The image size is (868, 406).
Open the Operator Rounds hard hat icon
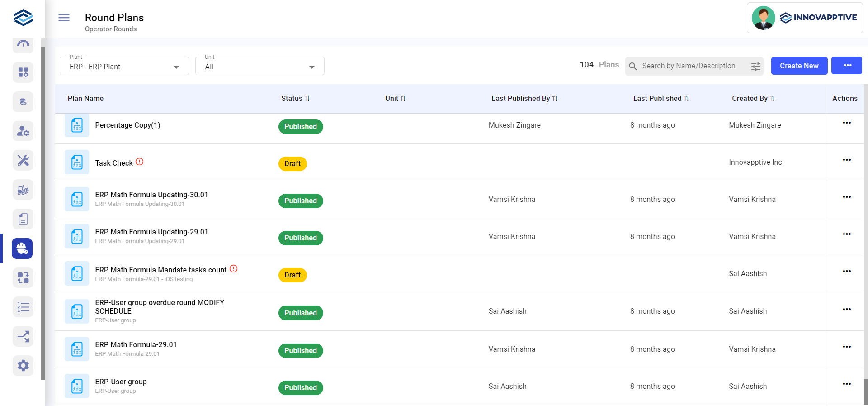[x=23, y=248]
